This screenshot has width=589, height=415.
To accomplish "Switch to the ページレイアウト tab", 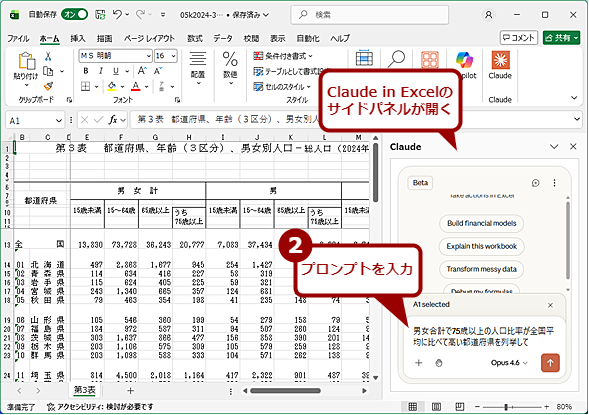I will click(x=150, y=38).
